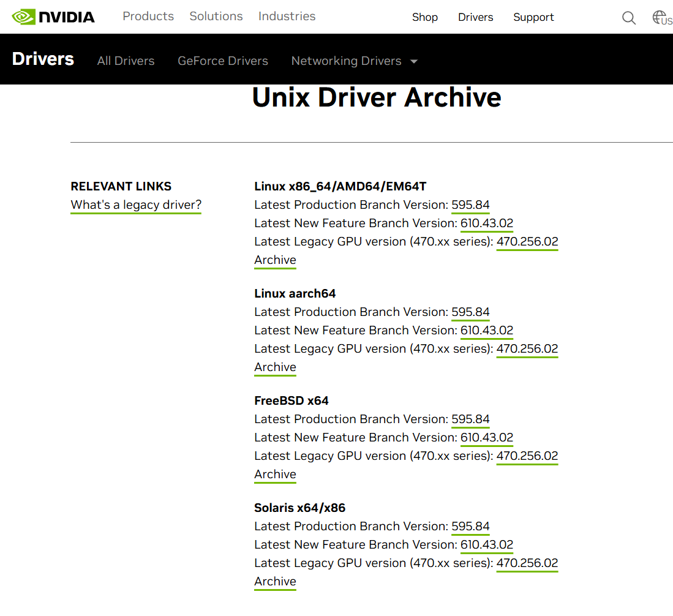The width and height of the screenshot is (673, 616).
Task: Open Solaris x64/x86 production version 595.84
Action: [470, 526]
